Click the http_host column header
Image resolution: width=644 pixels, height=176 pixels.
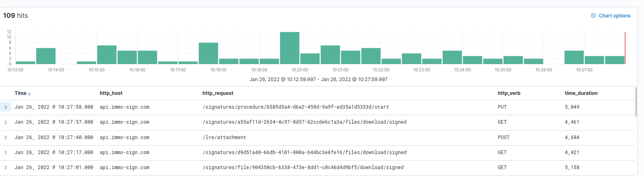[111, 93]
